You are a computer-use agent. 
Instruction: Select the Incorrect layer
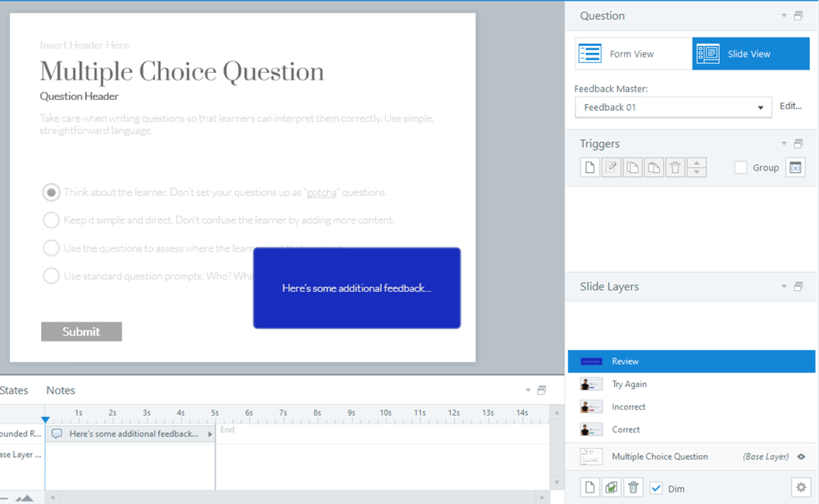click(x=692, y=406)
